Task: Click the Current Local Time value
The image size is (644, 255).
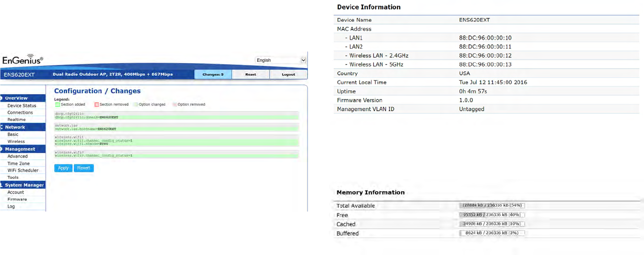Action: pyautogui.click(x=493, y=82)
